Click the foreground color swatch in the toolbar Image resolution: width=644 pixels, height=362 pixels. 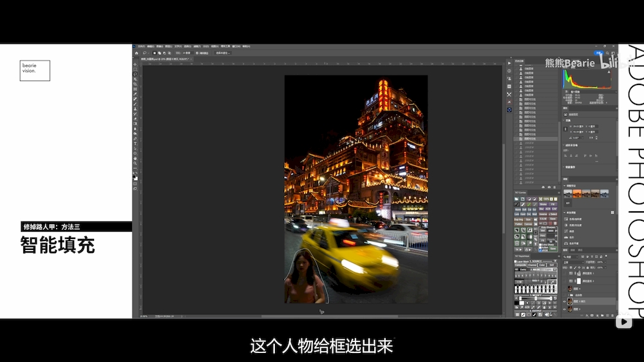(135, 176)
